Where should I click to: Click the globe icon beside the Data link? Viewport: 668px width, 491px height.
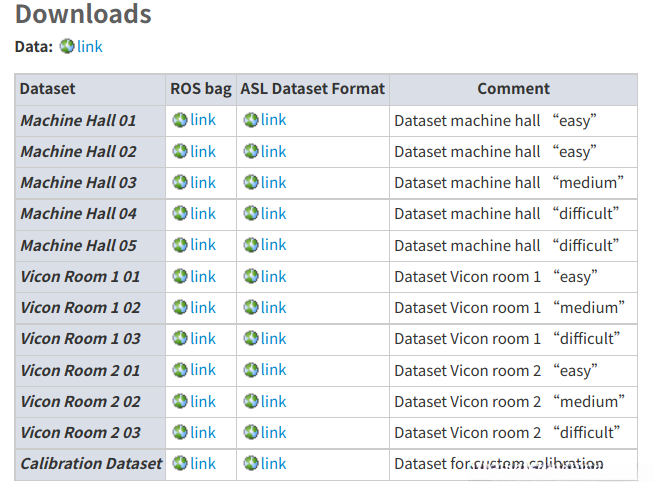pos(67,46)
